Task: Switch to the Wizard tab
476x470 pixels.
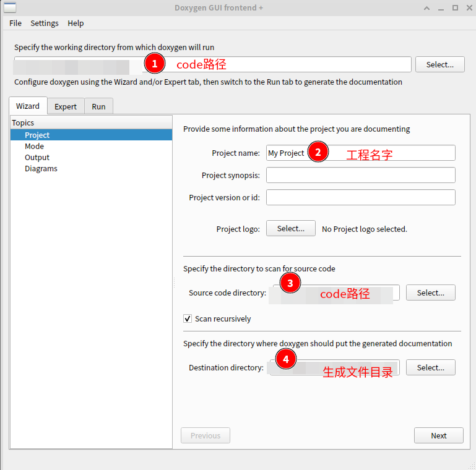Action: 28,106
